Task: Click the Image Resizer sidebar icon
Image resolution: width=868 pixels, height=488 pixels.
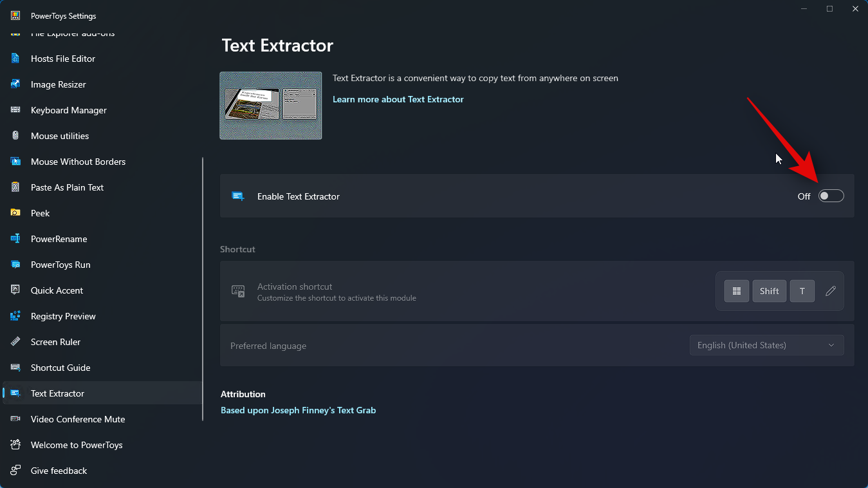Action: [15, 84]
